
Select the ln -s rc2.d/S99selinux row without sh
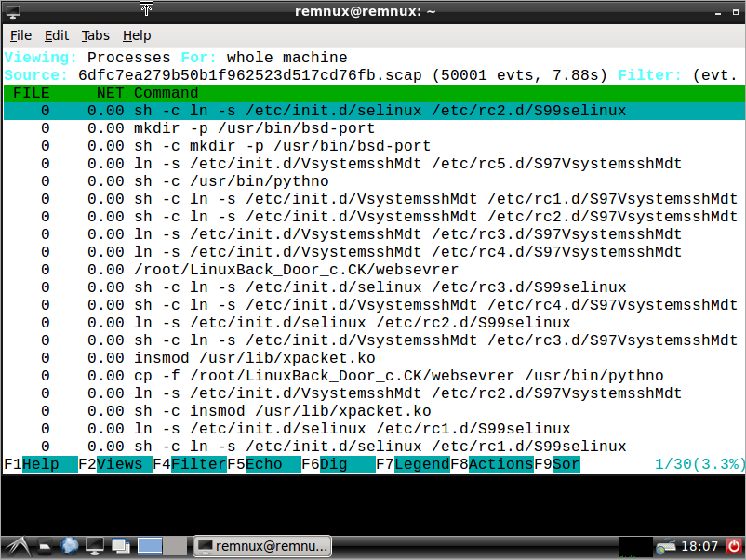[x=375, y=323]
